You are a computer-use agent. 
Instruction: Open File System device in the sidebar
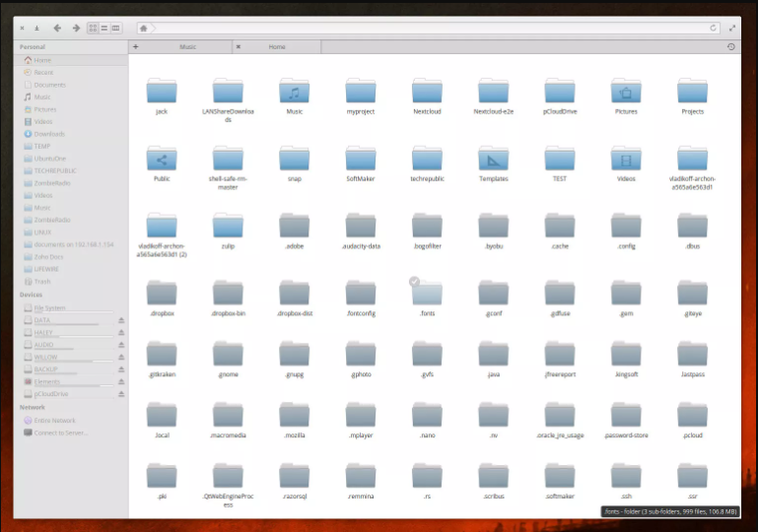pyautogui.click(x=71, y=307)
